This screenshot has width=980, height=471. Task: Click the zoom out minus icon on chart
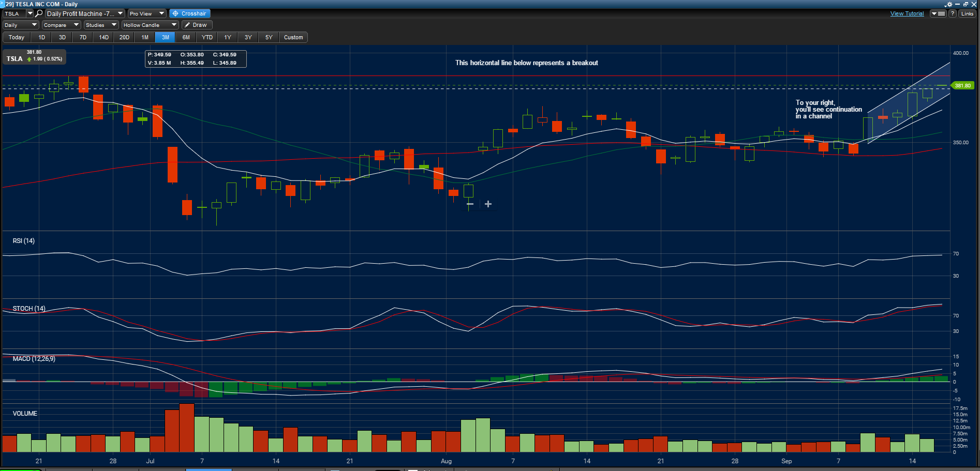click(x=470, y=204)
